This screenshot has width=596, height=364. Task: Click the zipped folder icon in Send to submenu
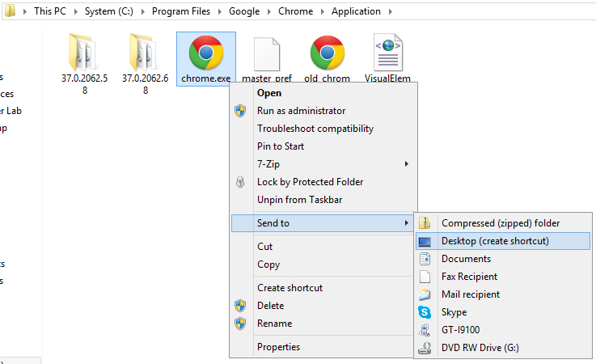(x=425, y=223)
